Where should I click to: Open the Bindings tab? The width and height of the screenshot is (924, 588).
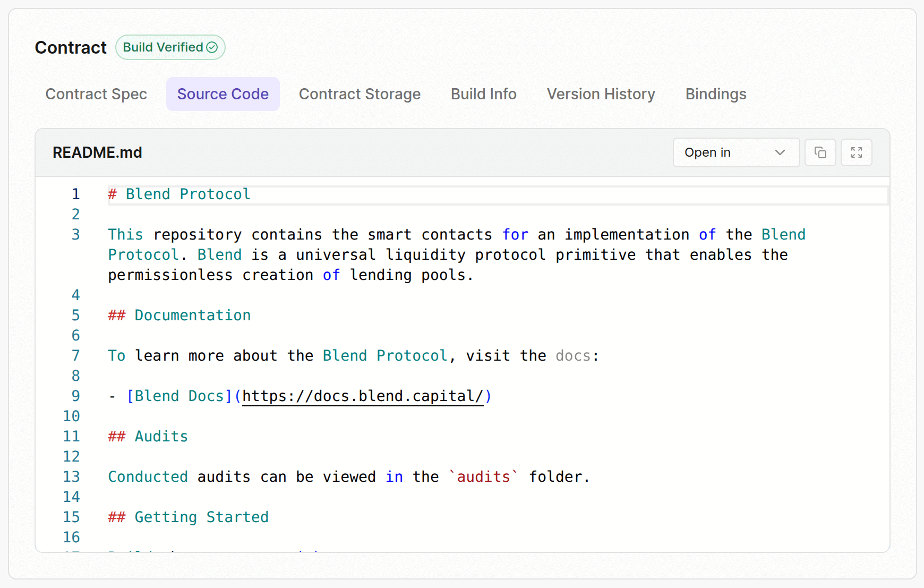coord(715,94)
